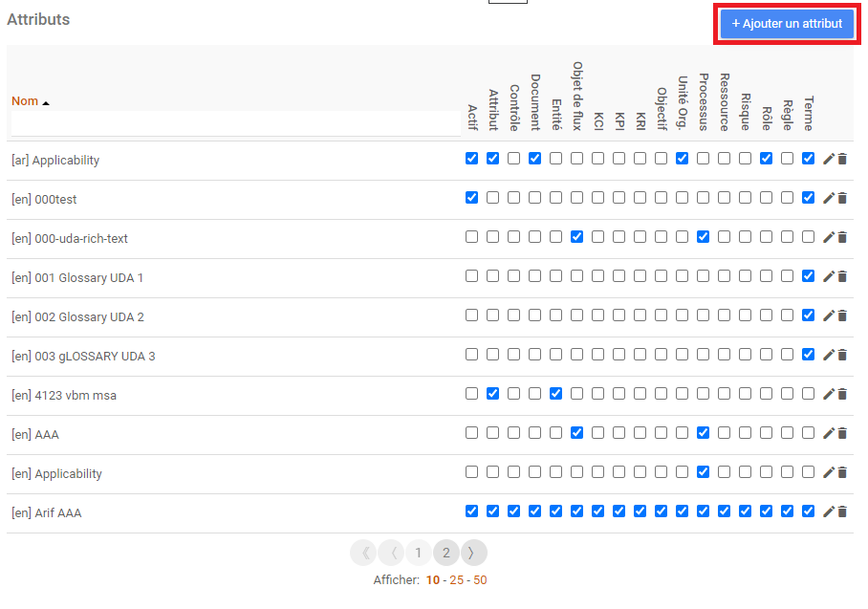Image resolution: width=868 pixels, height=609 pixels.
Task: Show 25 attributes per page
Action: click(455, 580)
